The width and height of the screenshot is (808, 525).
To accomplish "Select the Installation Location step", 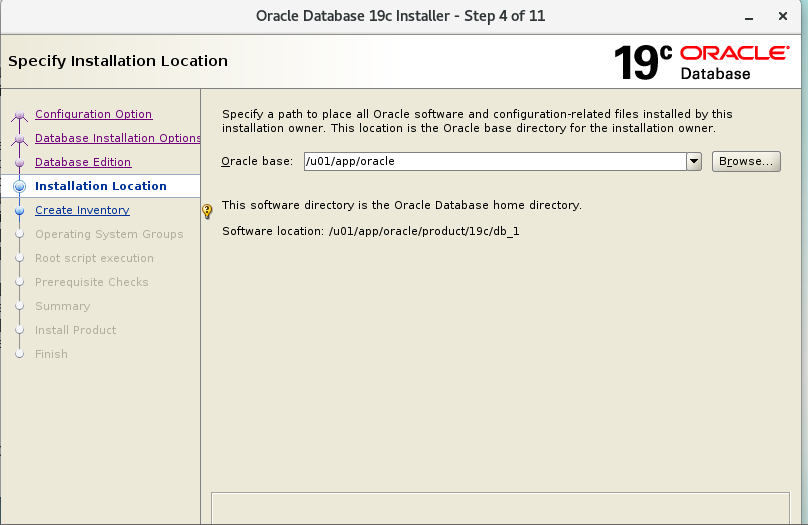I will tap(100, 186).
